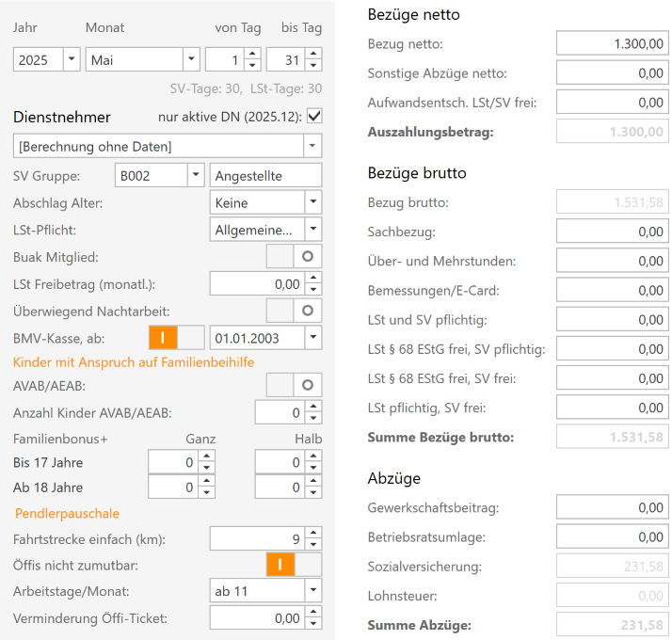The height and width of the screenshot is (640, 672).
Task: Toggle the Buak Mitglied switch
Action: coord(294,256)
